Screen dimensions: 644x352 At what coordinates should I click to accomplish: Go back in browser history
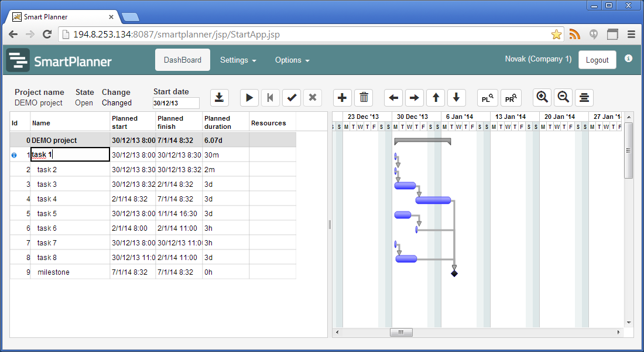(13, 35)
